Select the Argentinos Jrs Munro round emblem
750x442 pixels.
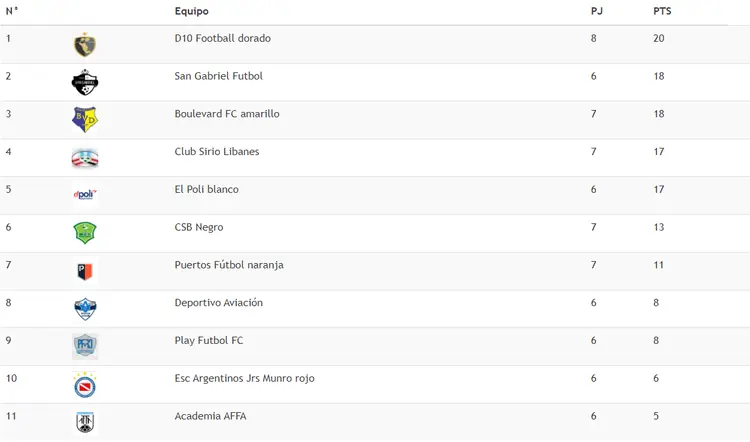pos(85,385)
